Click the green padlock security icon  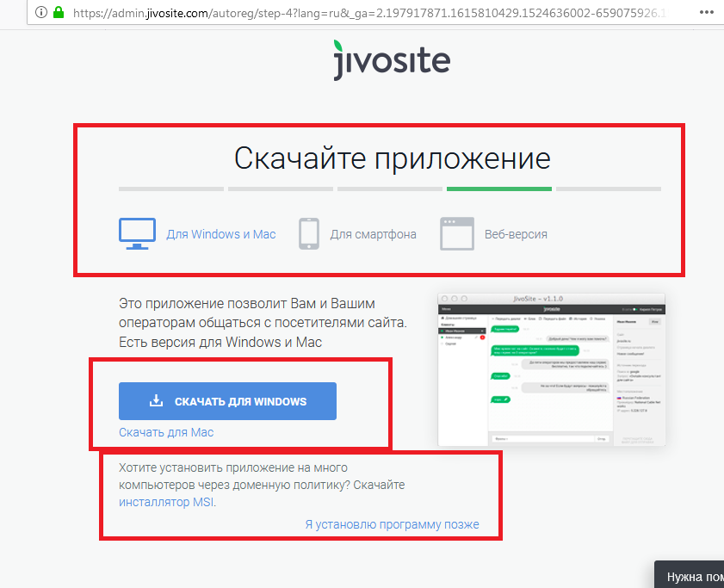pos(59,12)
